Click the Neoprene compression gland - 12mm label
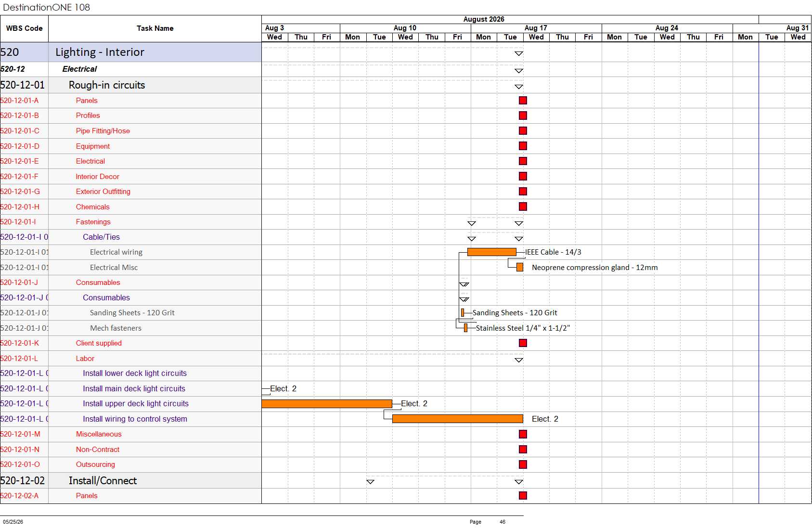Screen dimensions: 812x528 click(x=594, y=268)
